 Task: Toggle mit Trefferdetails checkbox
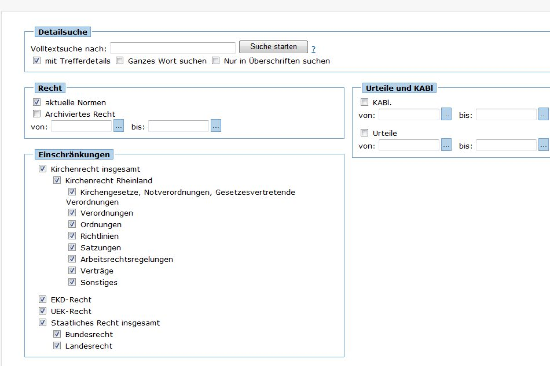(x=36, y=60)
